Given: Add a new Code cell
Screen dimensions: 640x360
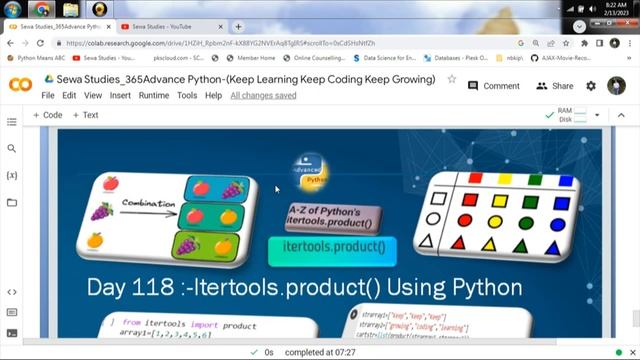Looking at the screenshot, I should click(x=48, y=115).
